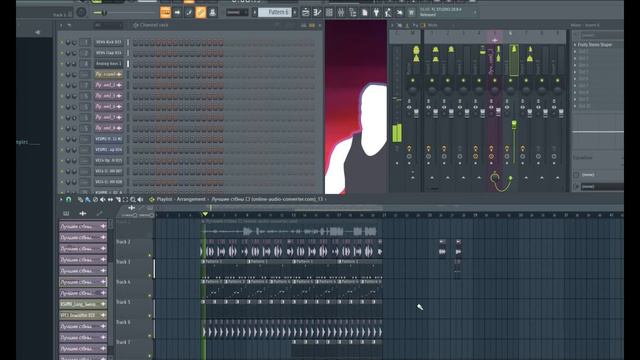The height and width of the screenshot is (360, 640).
Task: Click the grid icon atop the picker panel
Action: tap(66, 213)
